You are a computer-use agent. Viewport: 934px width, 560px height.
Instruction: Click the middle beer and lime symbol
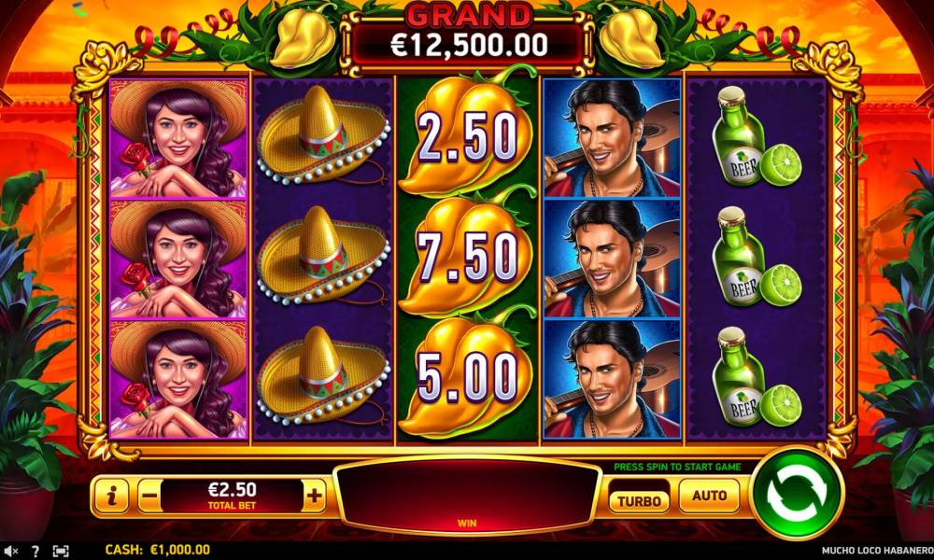point(757,257)
